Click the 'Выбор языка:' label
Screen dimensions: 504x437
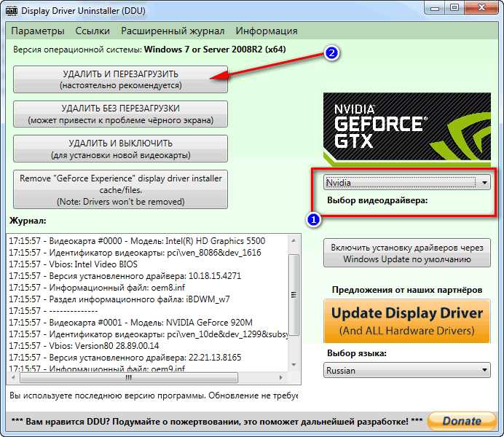click(x=357, y=353)
